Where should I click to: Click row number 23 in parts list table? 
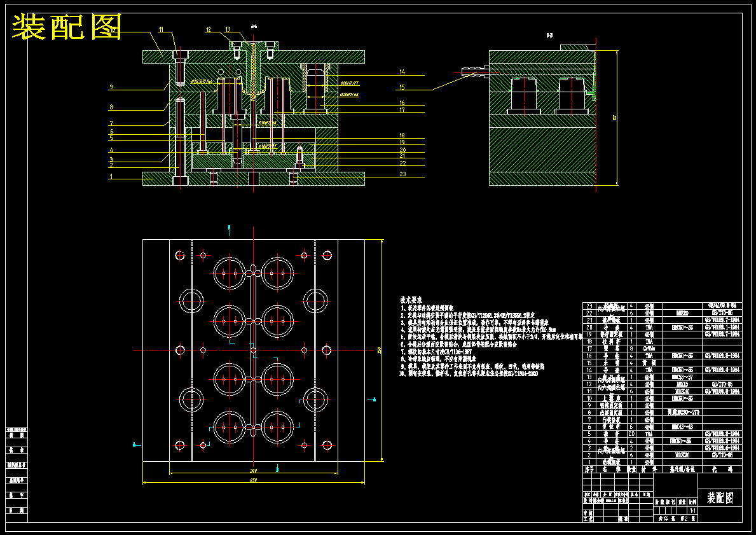588,306
